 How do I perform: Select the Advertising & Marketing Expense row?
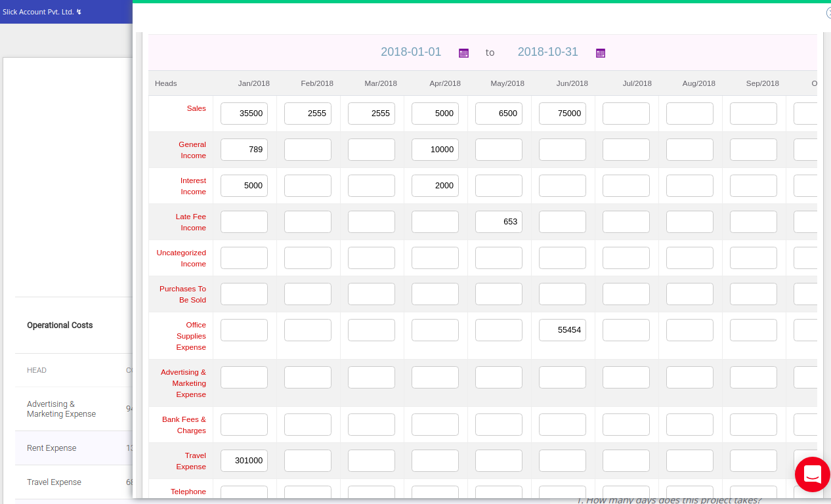pos(61,409)
